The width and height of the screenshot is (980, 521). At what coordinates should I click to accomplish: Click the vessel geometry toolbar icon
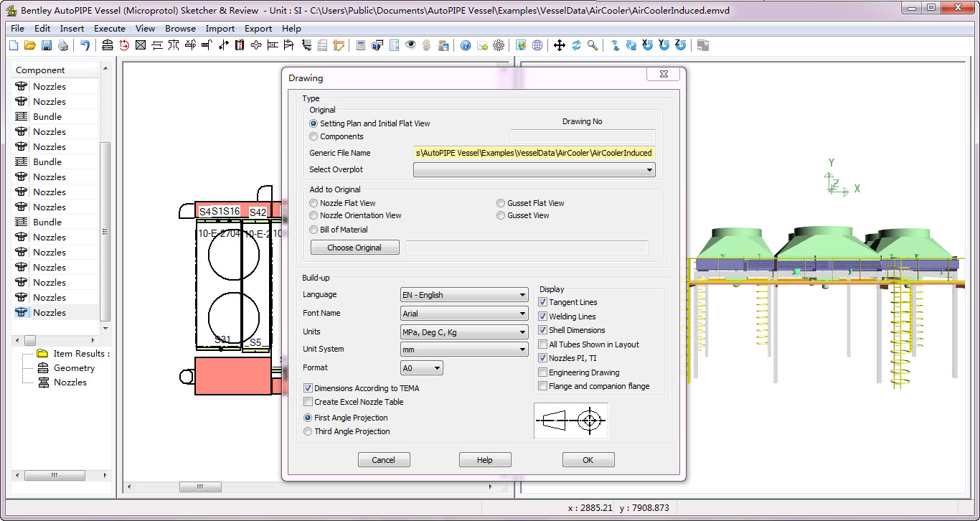pos(108,45)
